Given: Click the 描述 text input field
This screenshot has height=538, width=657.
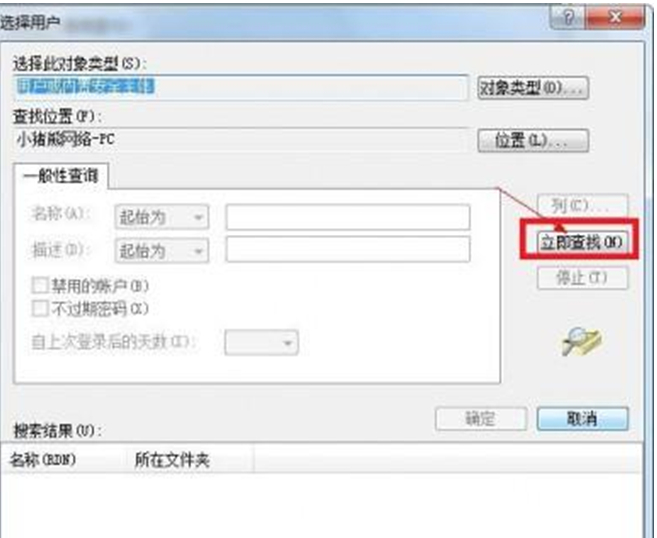Looking at the screenshot, I should [348, 249].
